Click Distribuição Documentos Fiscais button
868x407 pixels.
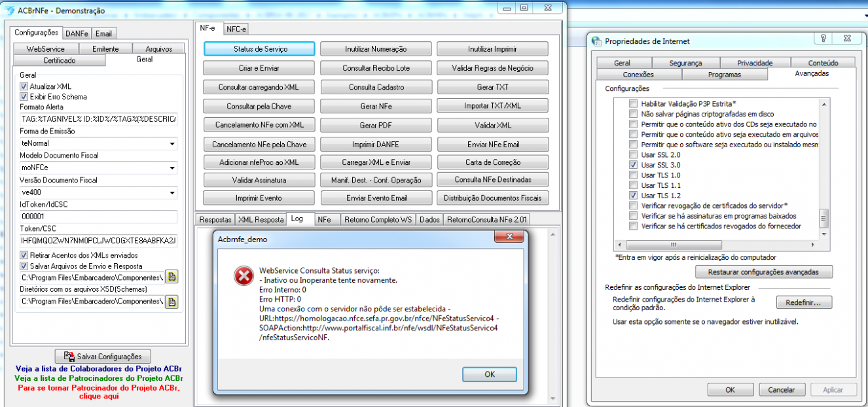pyautogui.click(x=493, y=198)
